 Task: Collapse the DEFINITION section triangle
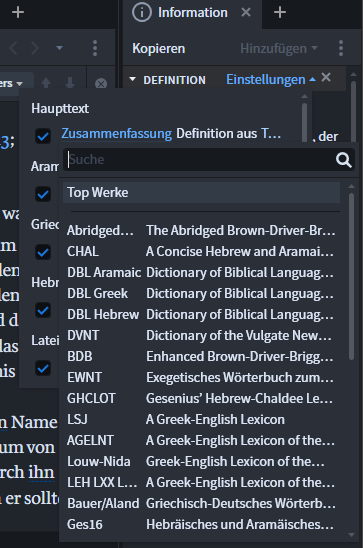(132, 79)
